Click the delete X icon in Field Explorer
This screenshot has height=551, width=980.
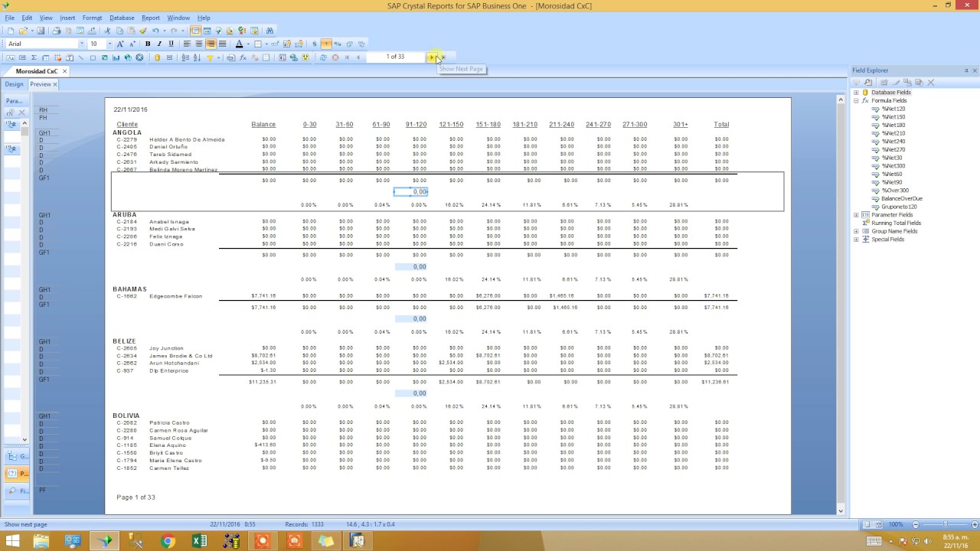point(931,82)
